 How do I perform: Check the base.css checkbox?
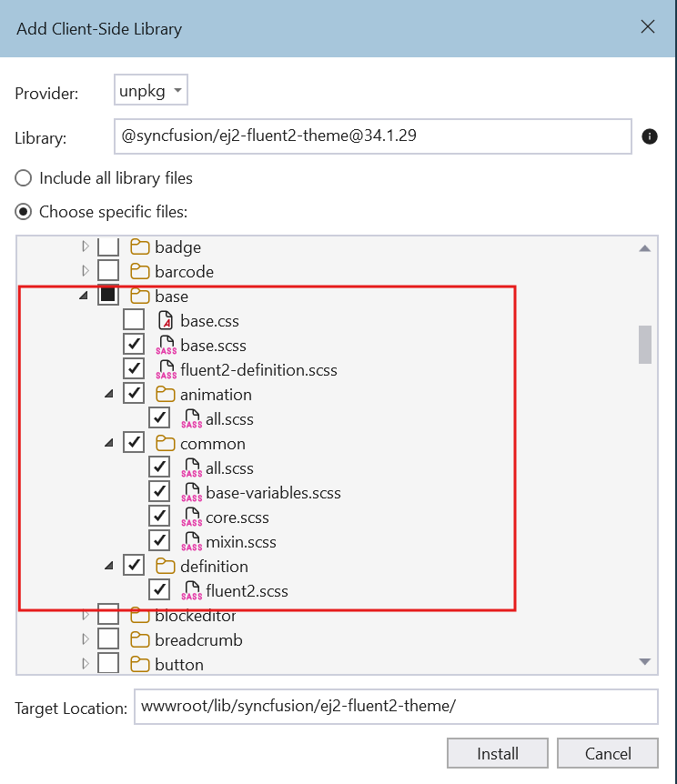pyautogui.click(x=134, y=319)
